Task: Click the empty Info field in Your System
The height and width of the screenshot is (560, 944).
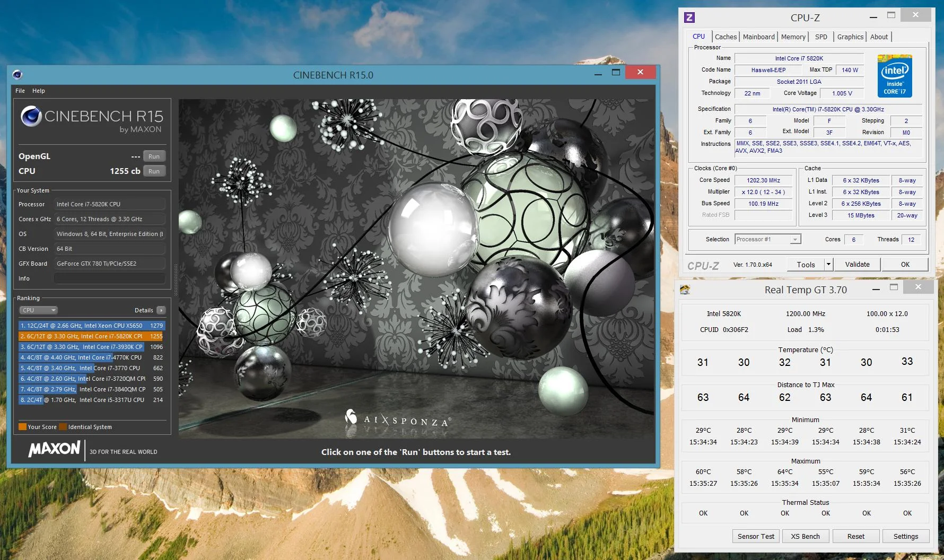Action: click(110, 278)
